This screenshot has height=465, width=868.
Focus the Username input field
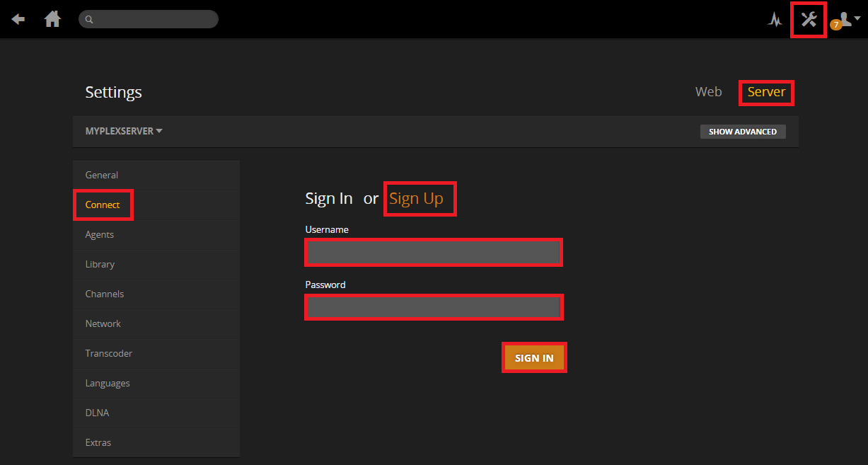[434, 253]
